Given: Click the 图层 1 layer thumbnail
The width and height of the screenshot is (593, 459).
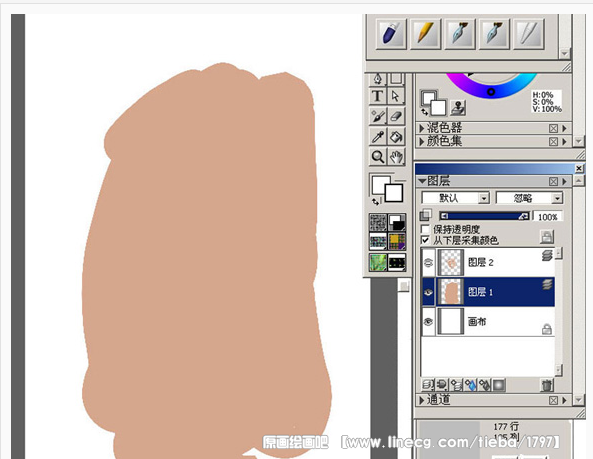Looking at the screenshot, I should click(451, 292).
